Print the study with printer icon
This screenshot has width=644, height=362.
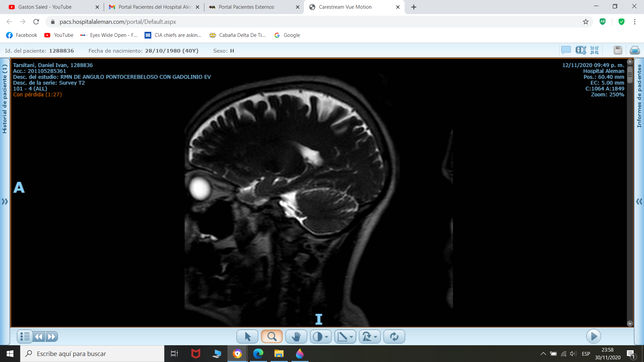pyautogui.click(x=635, y=50)
